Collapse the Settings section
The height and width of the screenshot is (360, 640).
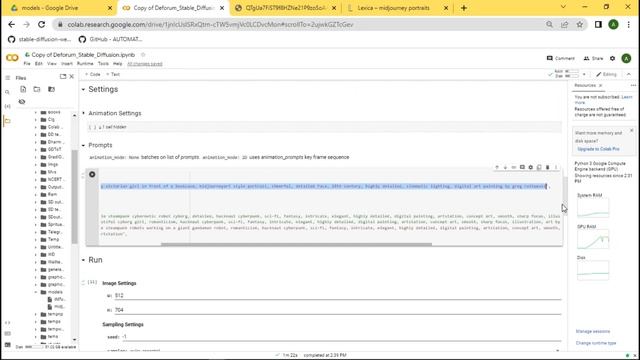pyautogui.click(x=83, y=89)
